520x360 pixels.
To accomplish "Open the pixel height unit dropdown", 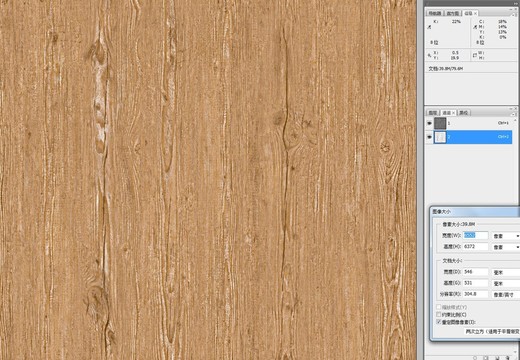I will pyautogui.click(x=506, y=247).
